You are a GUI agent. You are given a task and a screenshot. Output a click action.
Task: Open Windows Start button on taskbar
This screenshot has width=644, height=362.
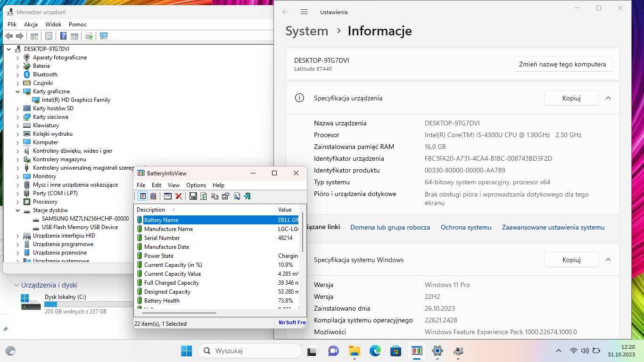coord(186,351)
